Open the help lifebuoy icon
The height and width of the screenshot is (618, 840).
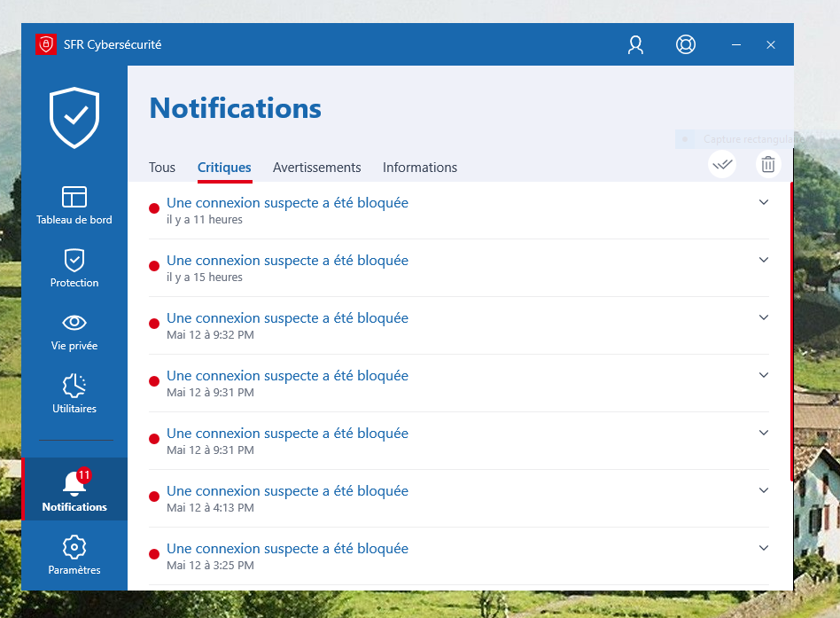pos(685,44)
